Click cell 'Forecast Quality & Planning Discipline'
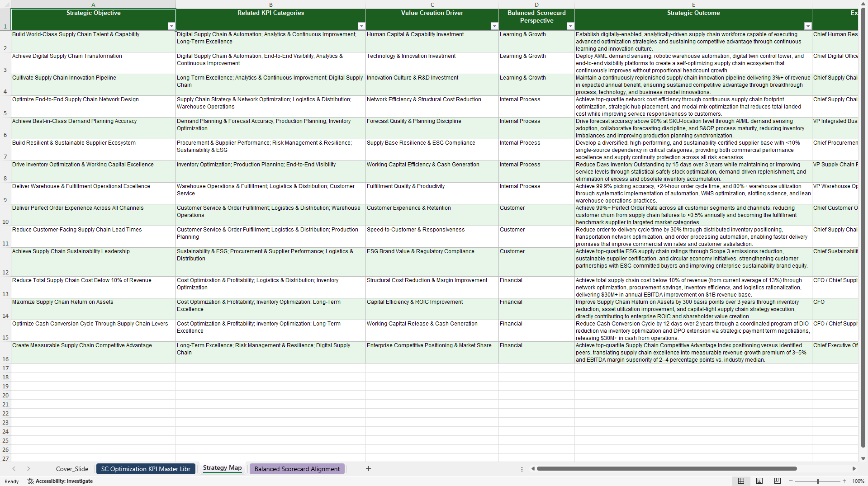This screenshot has width=868, height=486. (x=432, y=128)
